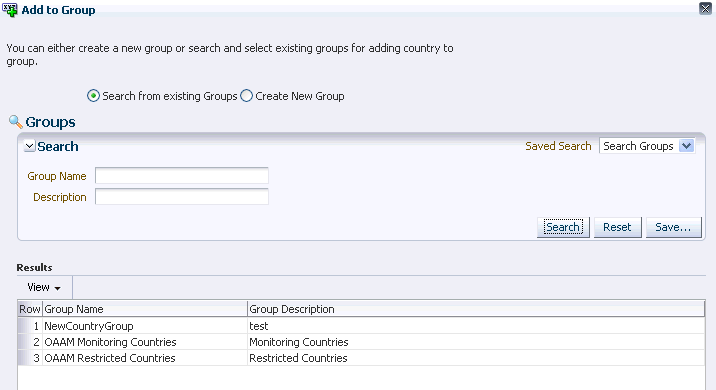Click the Reset button
Viewport: 716px width, 390px height.
tap(617, 227)
